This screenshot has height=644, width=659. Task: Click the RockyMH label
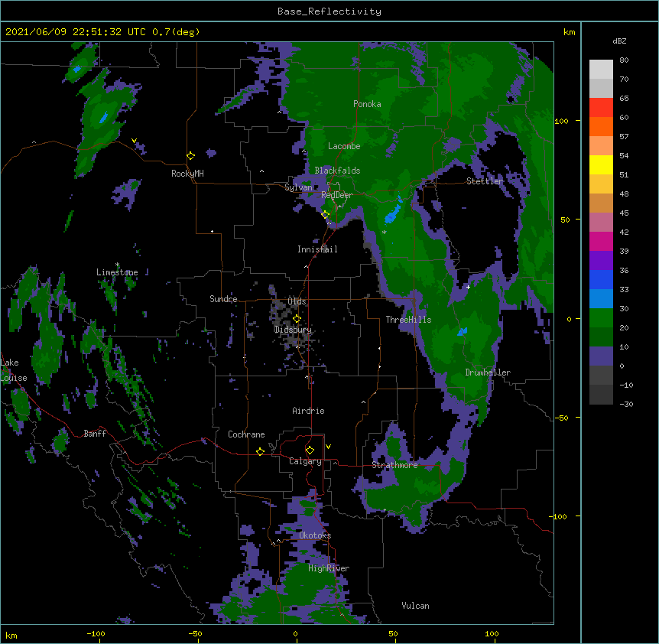[x=187, y=173]
